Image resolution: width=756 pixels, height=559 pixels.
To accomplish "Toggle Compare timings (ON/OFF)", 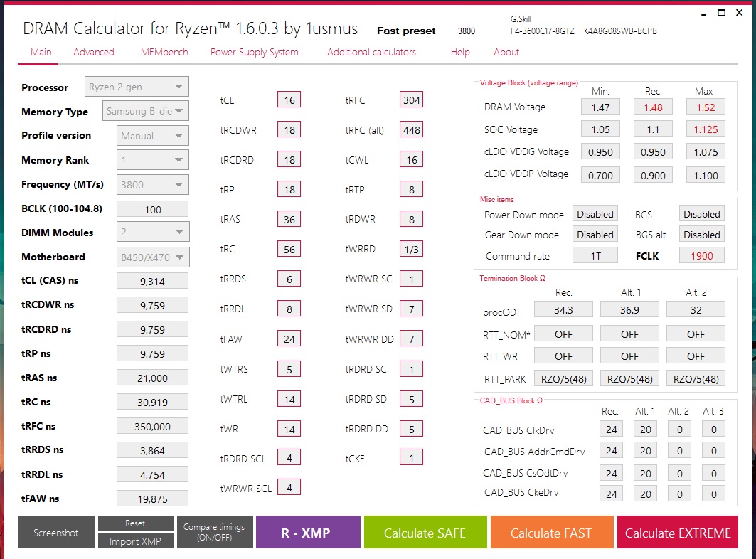I will [215, 532].
